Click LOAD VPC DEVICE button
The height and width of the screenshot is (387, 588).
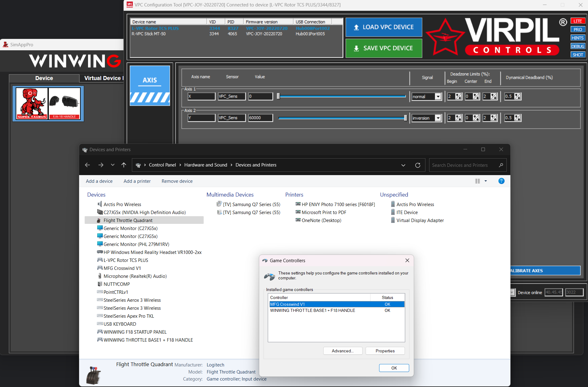pos(384,27)
